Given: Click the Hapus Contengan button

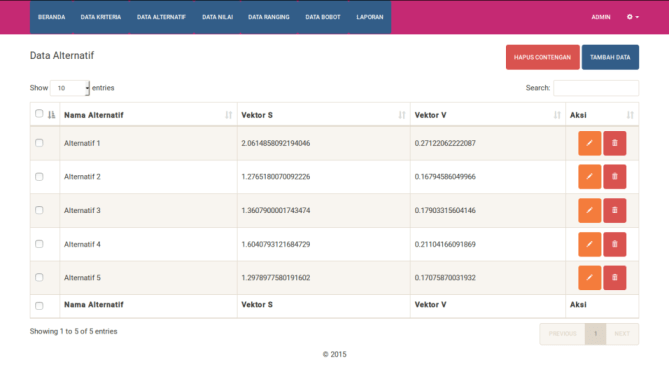Looking at the screenshot, I should (x=542, y=57).
